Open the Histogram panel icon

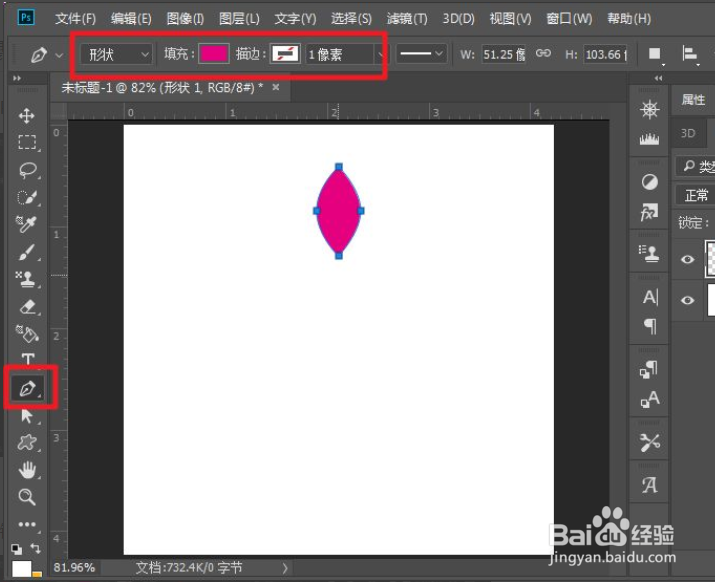[649, 138]
